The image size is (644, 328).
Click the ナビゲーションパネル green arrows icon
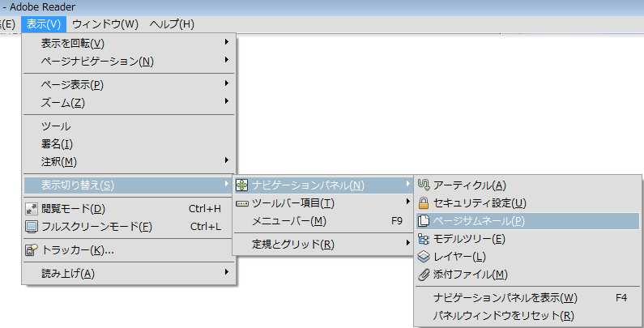pos(242,185)
